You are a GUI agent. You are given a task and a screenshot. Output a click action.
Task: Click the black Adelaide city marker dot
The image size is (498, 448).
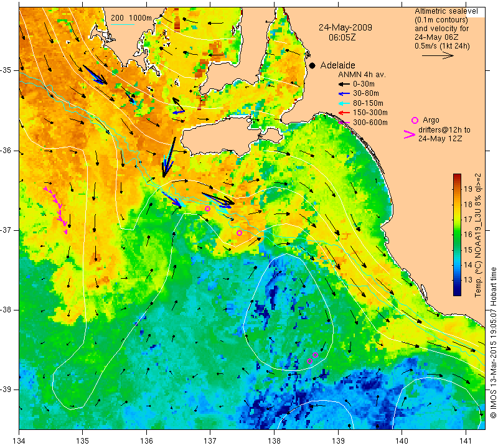[312, 65]
